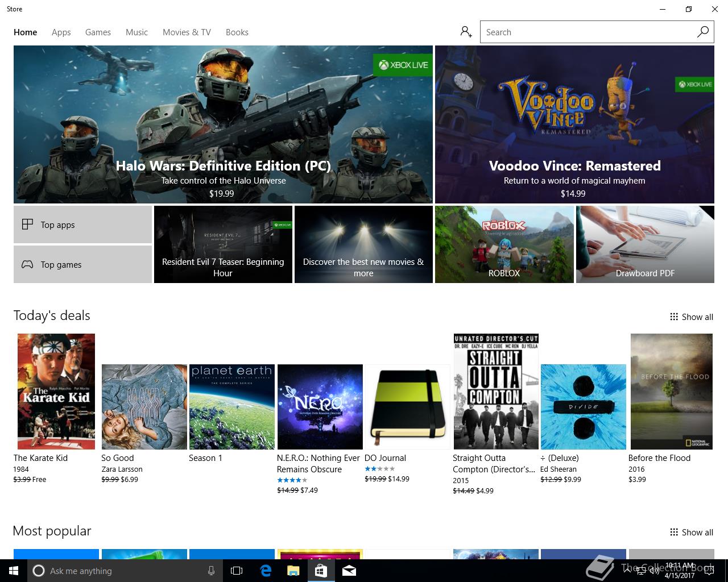This screenshot has height=582, width=728.
Task: Open DO Journal notebook icon
Action: pos(408,407)
